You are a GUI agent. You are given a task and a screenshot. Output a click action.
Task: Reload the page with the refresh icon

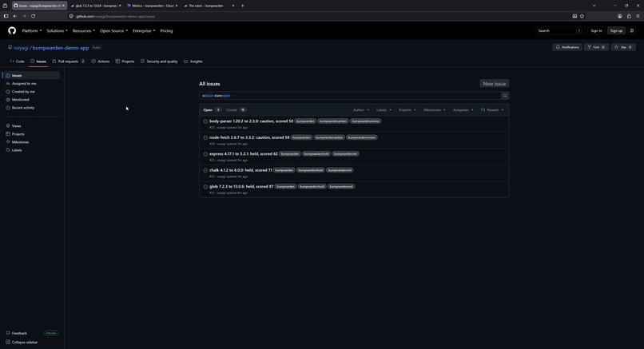34,16
